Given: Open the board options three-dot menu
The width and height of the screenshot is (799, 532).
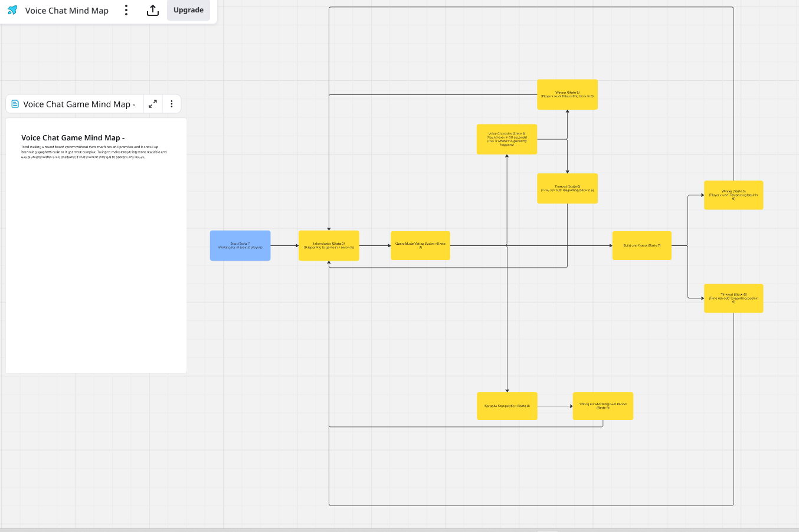Looking at the screenshot, I should 126,10.
